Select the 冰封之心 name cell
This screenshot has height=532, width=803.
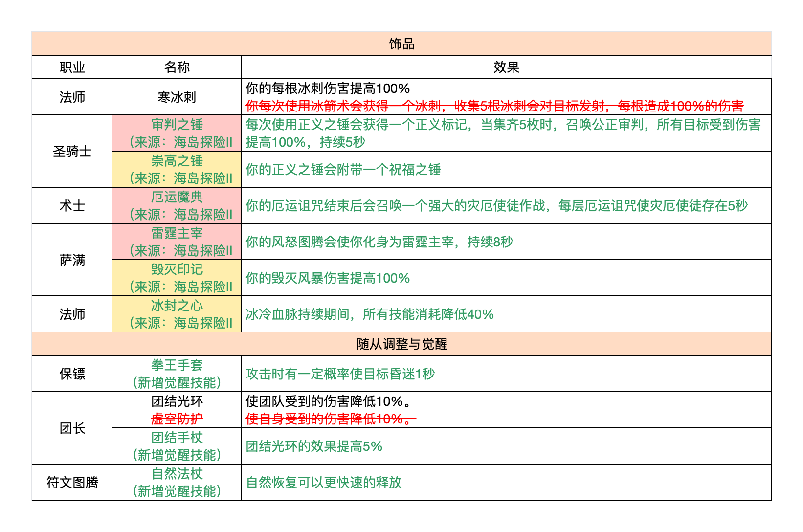tap(177, 314)
